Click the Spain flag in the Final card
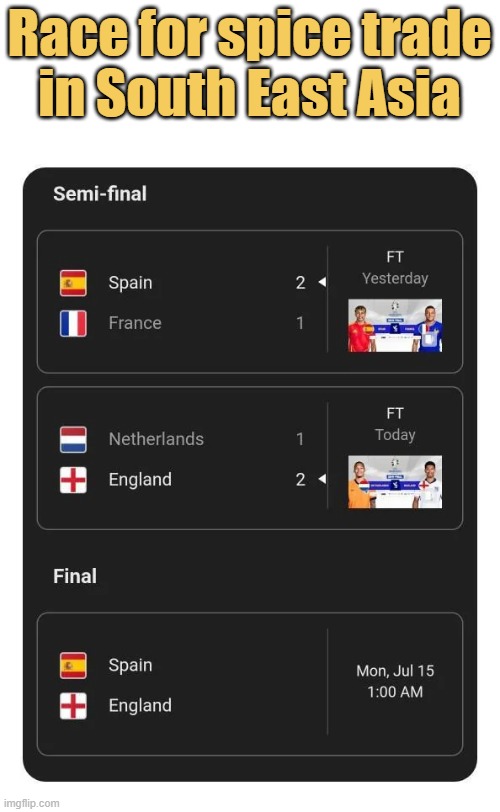The width and height of the screenshot is (500, 812). point(73,665)
